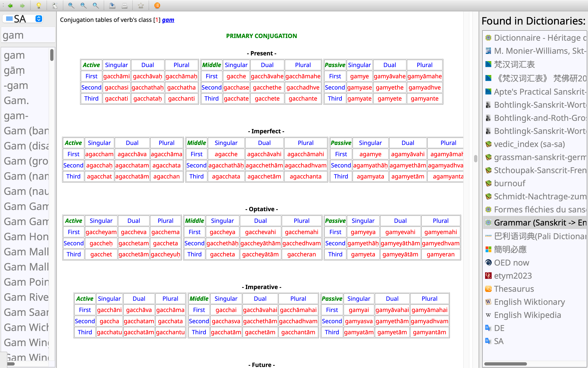Select the English Wikipedia entry
Image resolution: width=588 pixels, height=368 pixels.
point(535,315)
